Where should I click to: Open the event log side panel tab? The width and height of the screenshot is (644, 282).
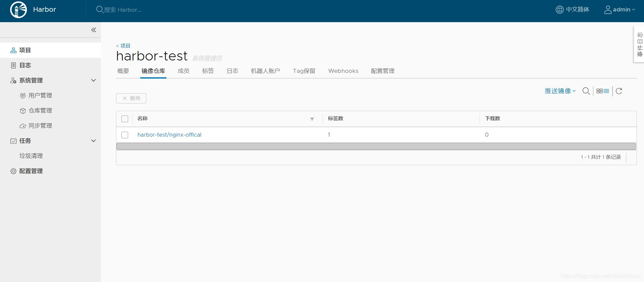point(639,44)
